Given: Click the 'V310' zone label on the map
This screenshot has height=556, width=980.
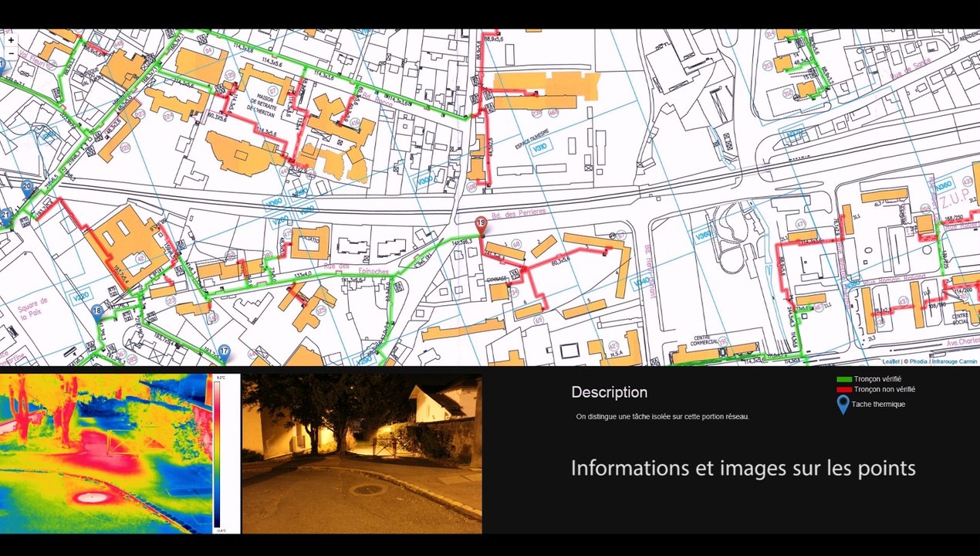Looking at the screenshot, I should [541, 147].
